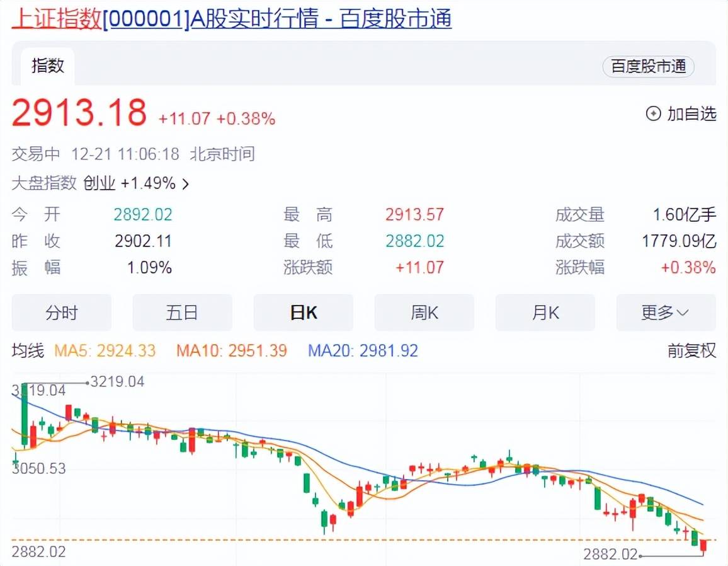Viewport: 728px width, 566px height.
Task: Click 最低 value 2882.02 in stats
Action: (414, 241)
